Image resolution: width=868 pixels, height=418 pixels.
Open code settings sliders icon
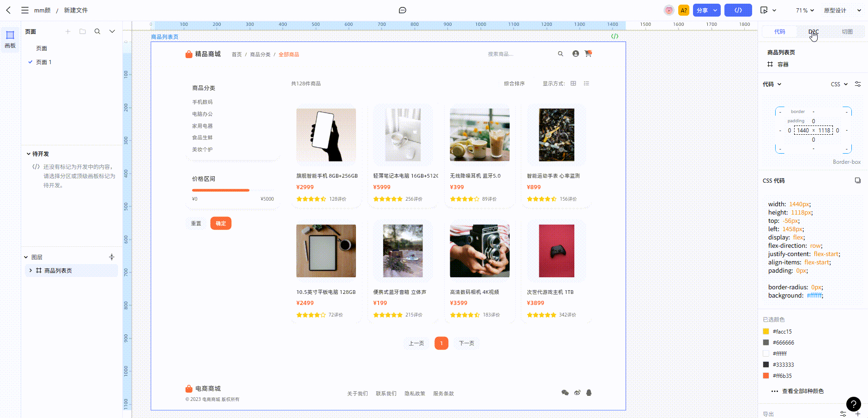click(858, 84)
